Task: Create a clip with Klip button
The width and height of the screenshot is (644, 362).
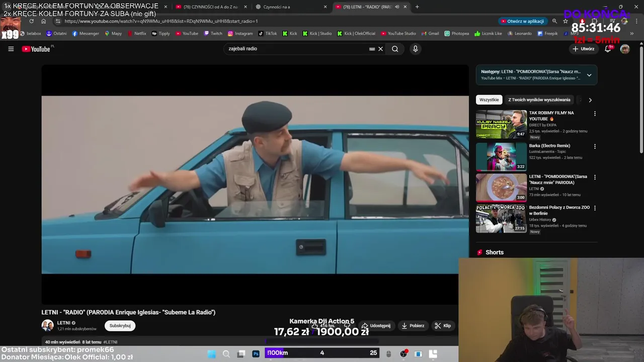Action: 443,326
